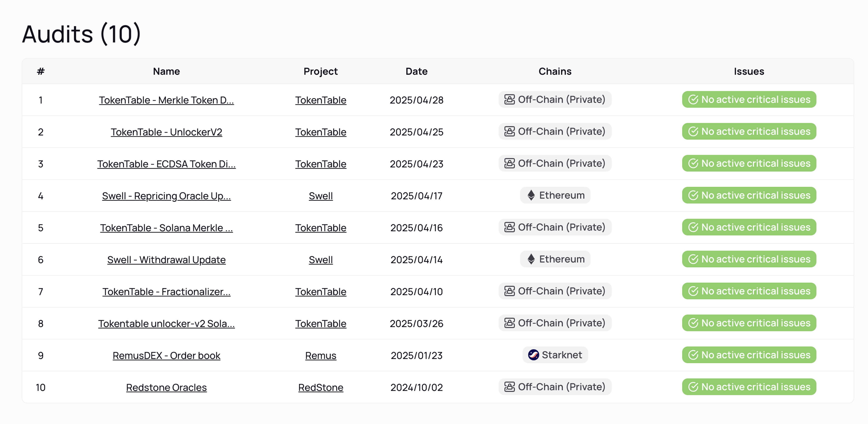The width and height of the screenshot is (868, 424).
Task: Click the Ethereum chain icon on Swell Repricing Oracle row
Action: (x=532, y=195)
